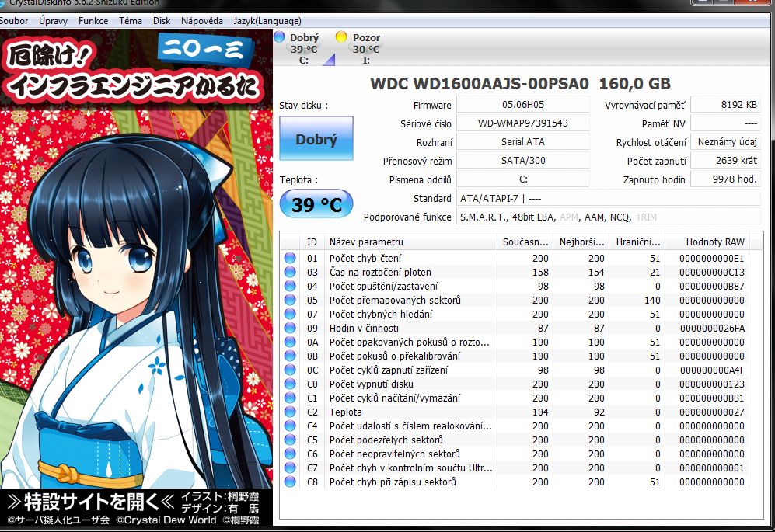
Task: Open the Nápověda menu
Action: tap(201, 21)
